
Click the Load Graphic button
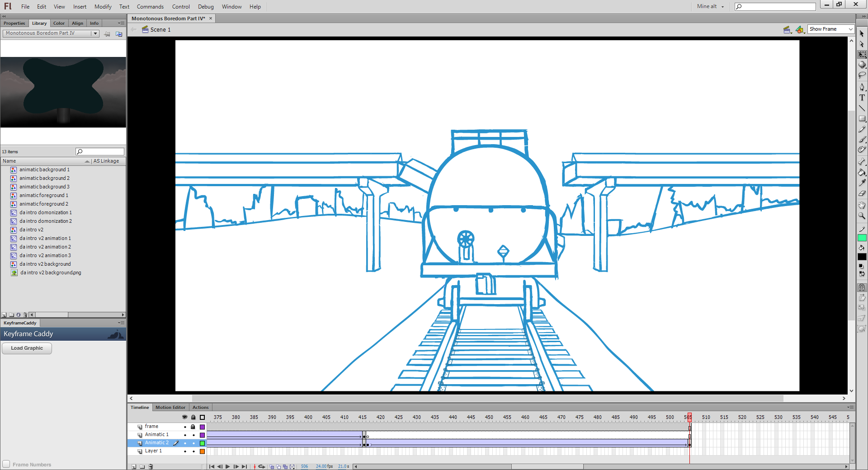tap(27, 348)
